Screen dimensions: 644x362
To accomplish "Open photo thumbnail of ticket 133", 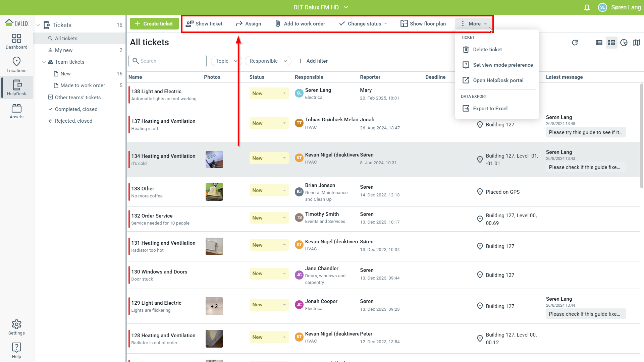I will [x=214, y=192].
